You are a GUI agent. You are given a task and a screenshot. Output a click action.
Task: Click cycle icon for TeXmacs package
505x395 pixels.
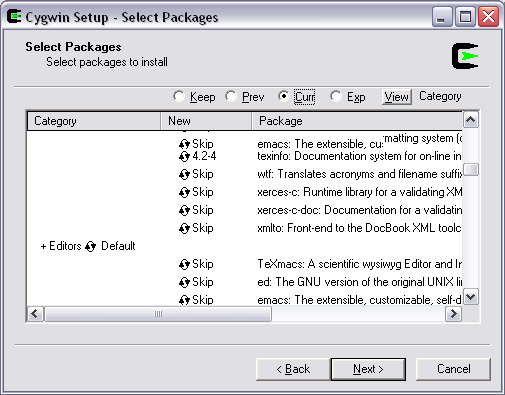(184, 264)
